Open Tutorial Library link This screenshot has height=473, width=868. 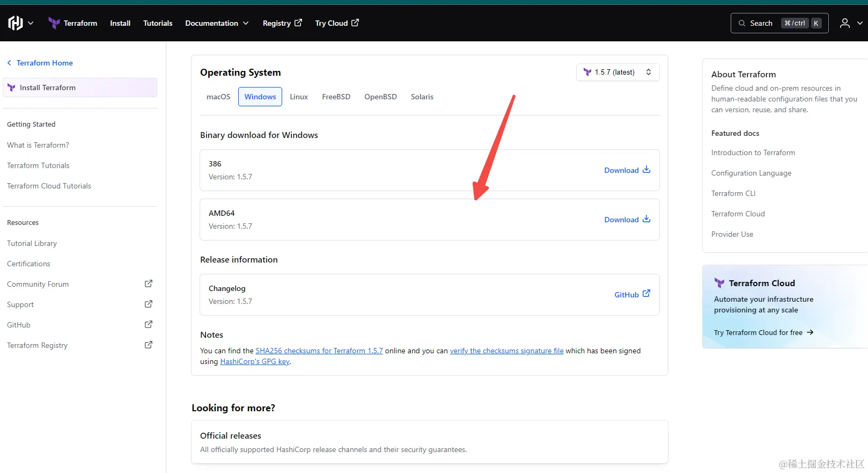click(32, 243)
